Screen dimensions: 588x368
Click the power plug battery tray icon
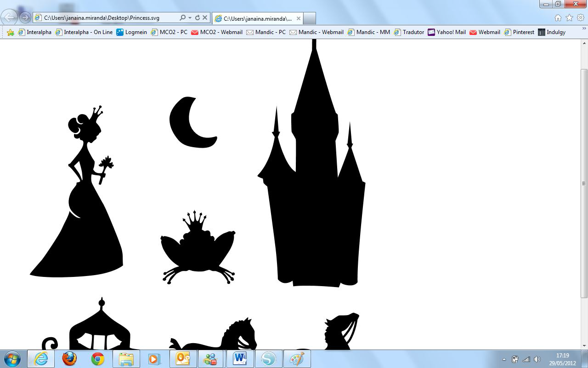(515, 359)
